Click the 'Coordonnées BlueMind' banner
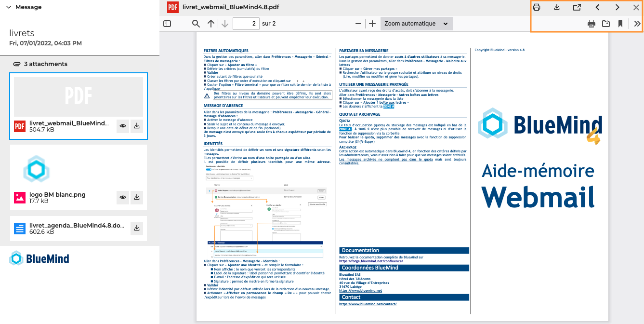 (404, 268)
